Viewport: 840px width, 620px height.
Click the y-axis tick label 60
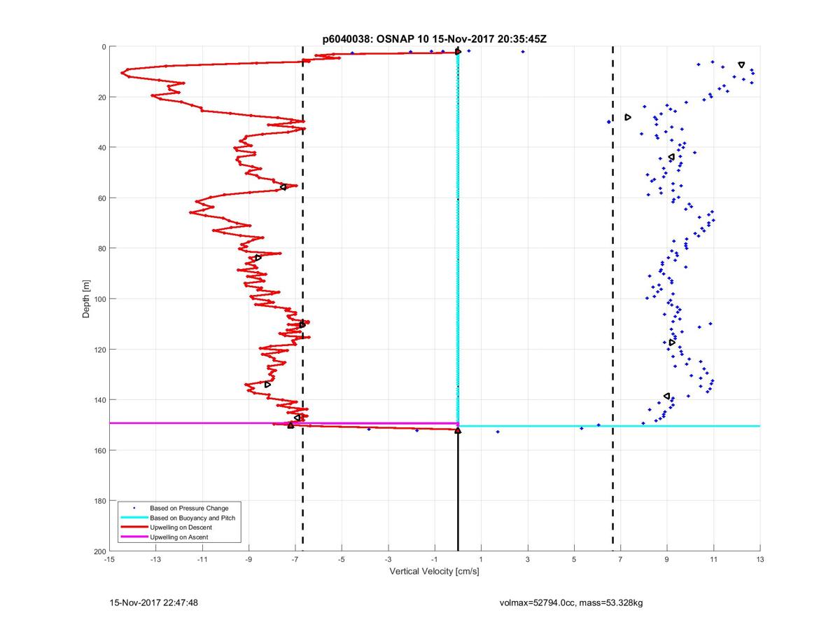point(101,198)
